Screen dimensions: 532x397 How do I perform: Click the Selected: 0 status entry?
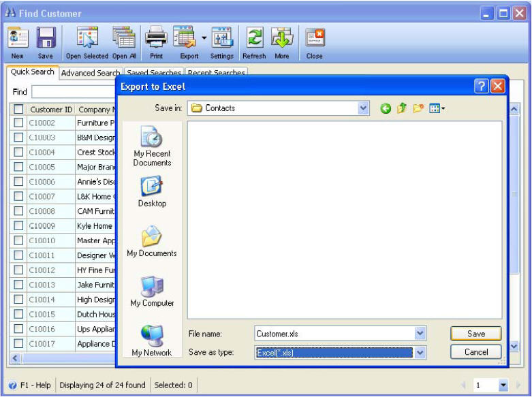click(x=173, y=385)
